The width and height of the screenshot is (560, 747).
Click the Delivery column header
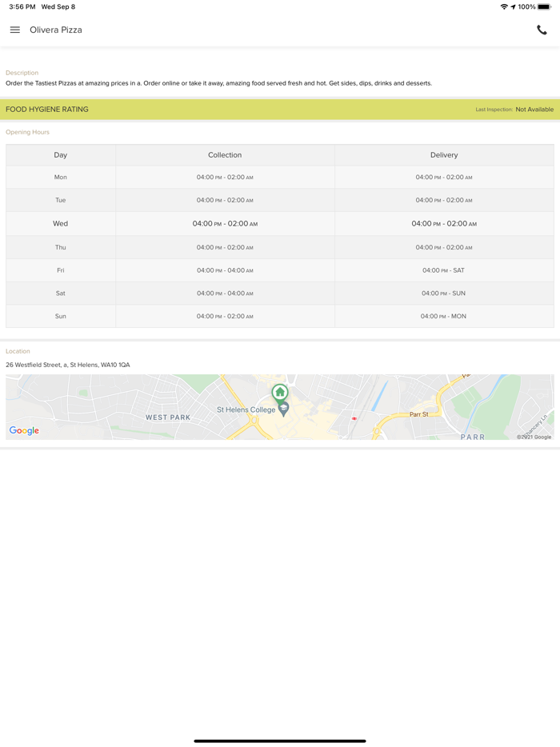[444, 155]
